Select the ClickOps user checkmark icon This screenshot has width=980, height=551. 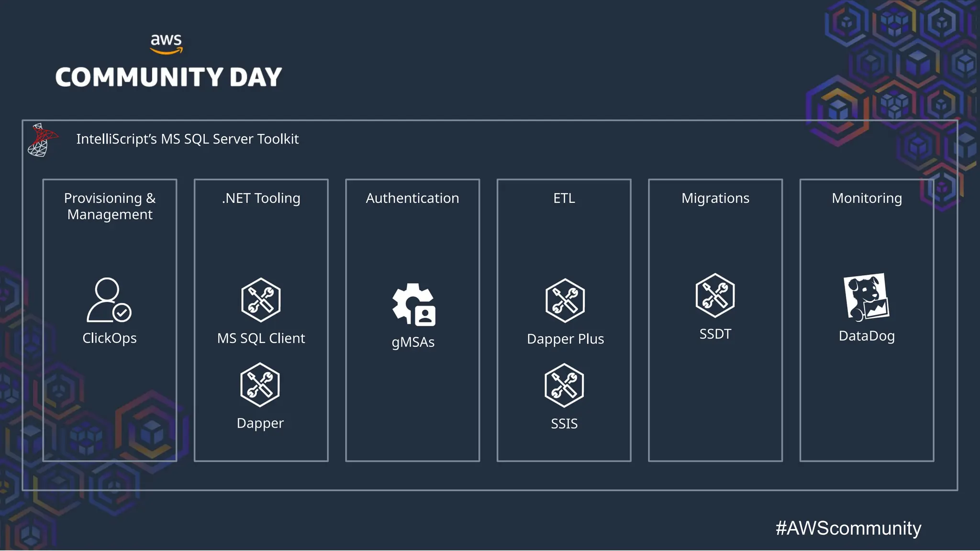[109, 300]
